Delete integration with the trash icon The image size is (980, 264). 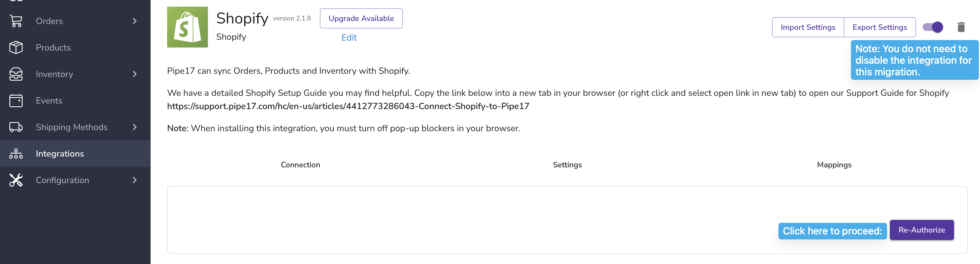(961, 27)
